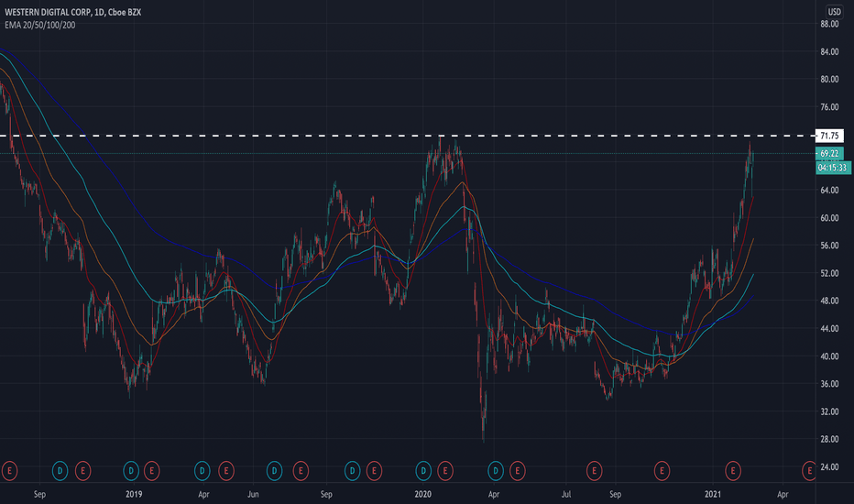The width and height of the screenshot is (854, 504).
Task: Click the 28.00 price axis label
Action: click(x=829, y=439)
